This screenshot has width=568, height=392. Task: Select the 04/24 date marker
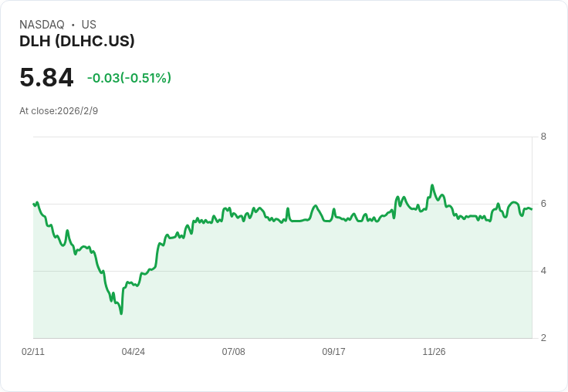click(133, 351)
